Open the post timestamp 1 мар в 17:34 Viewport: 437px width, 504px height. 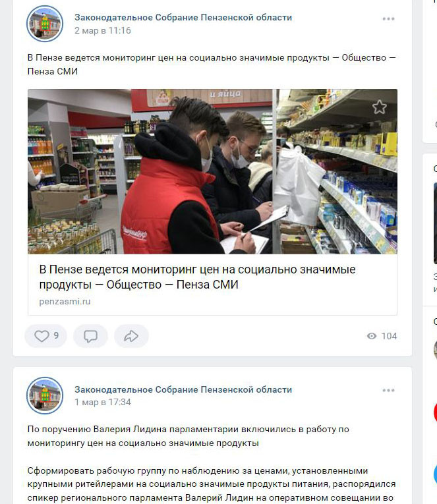103,402
